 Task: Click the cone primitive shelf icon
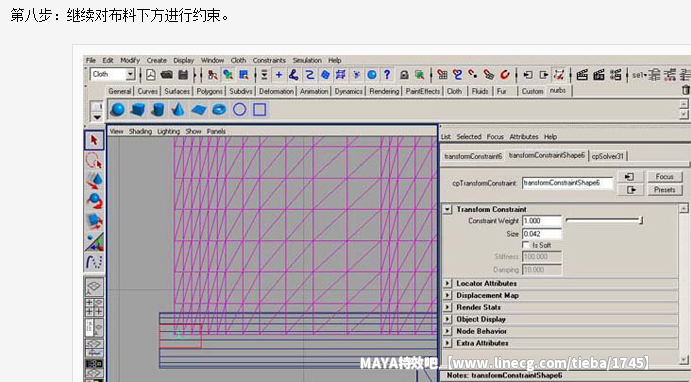(x=178, y=109)
